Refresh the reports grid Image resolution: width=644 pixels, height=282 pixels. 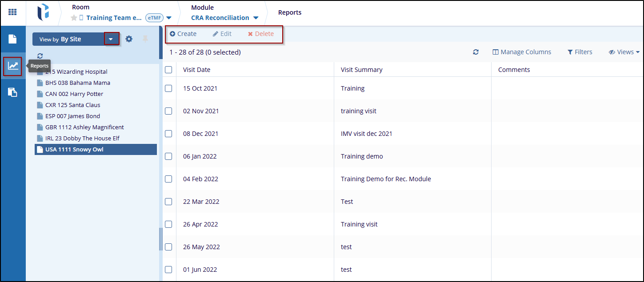click(x=476, y=52)
